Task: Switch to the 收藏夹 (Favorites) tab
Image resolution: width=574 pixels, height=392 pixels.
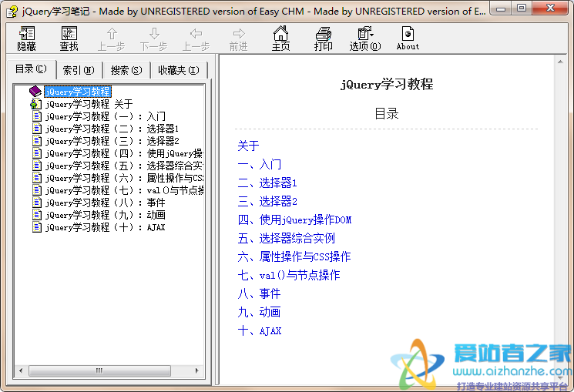Action: [x=179, y=70]
